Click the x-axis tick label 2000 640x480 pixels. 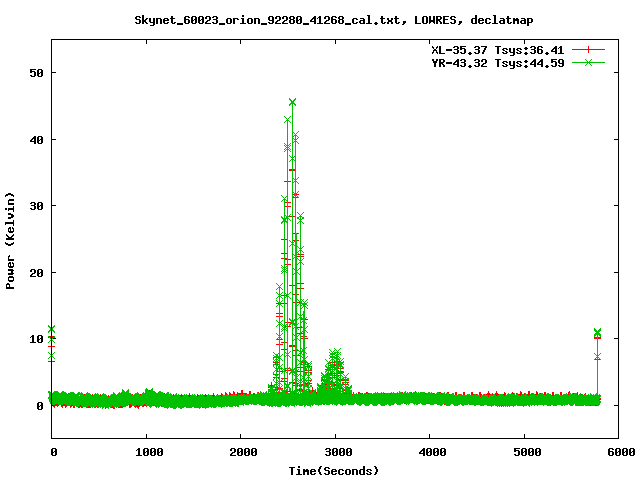pyautogui.click(x=244, y=452)
